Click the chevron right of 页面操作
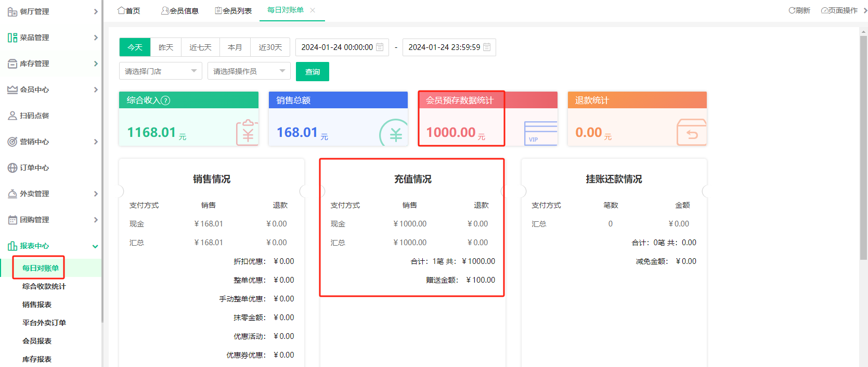The width and height of the screenshot is (868, 367). (x=865, y=10)
